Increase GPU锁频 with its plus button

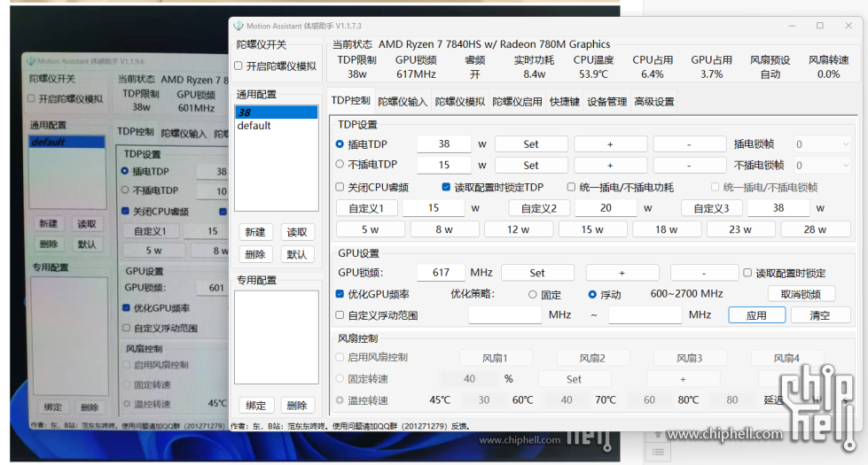622,273
